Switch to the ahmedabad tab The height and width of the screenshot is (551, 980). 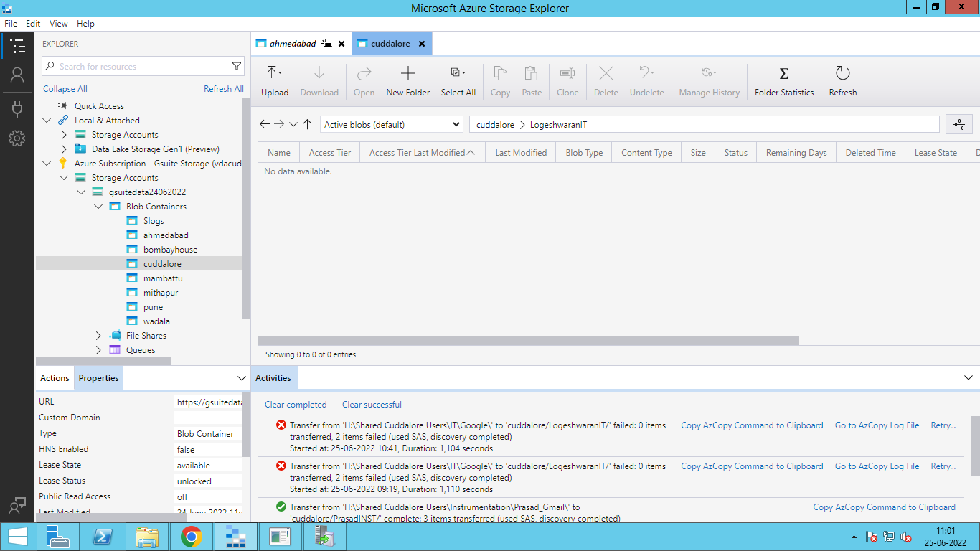pyautogui.click(x=293, y=44)
